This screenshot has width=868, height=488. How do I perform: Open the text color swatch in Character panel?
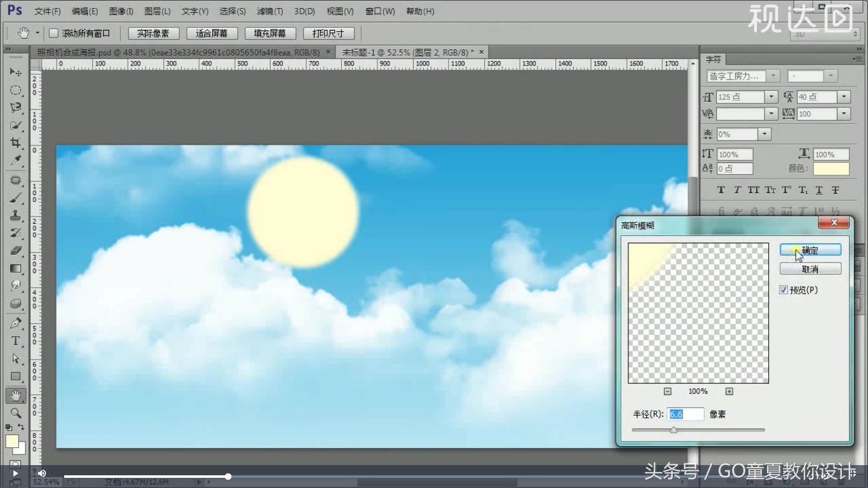pyautogui.click(x=831, y=168)
